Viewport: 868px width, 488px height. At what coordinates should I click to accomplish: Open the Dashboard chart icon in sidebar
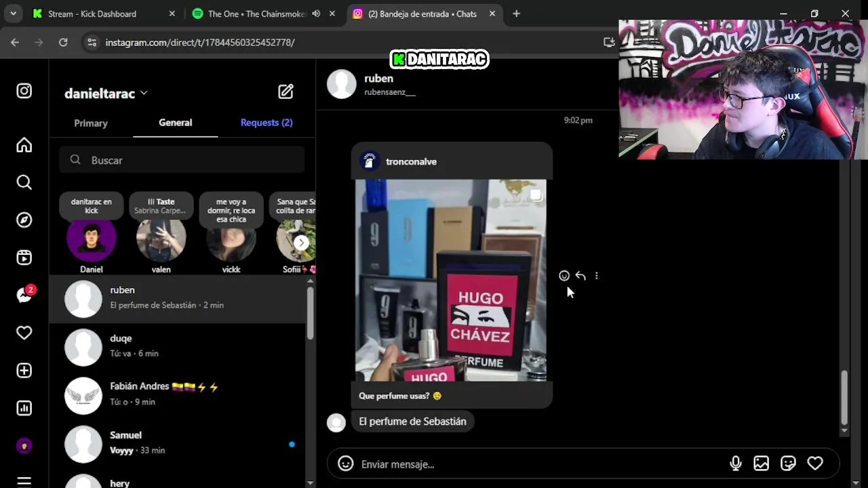[x=24, y=408]
